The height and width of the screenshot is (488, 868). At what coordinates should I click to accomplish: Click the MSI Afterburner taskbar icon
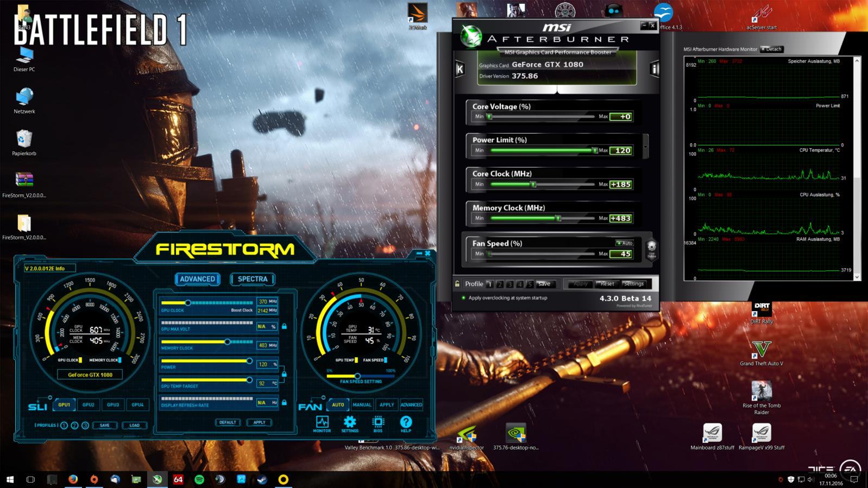157,479
